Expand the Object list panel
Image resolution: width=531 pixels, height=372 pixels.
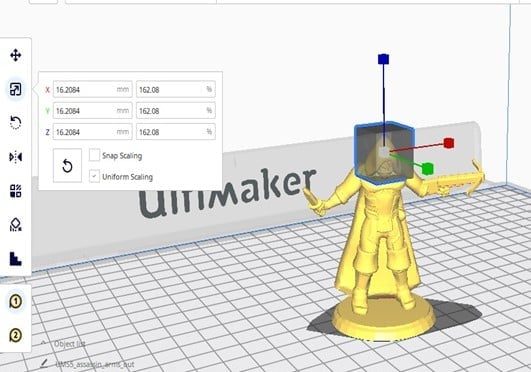pos(64,344)
